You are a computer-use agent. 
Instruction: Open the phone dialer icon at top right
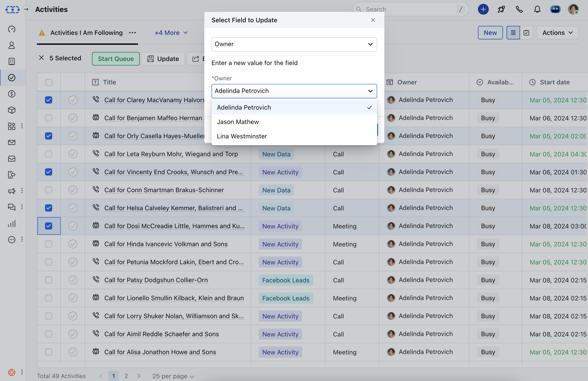[519, 9]
